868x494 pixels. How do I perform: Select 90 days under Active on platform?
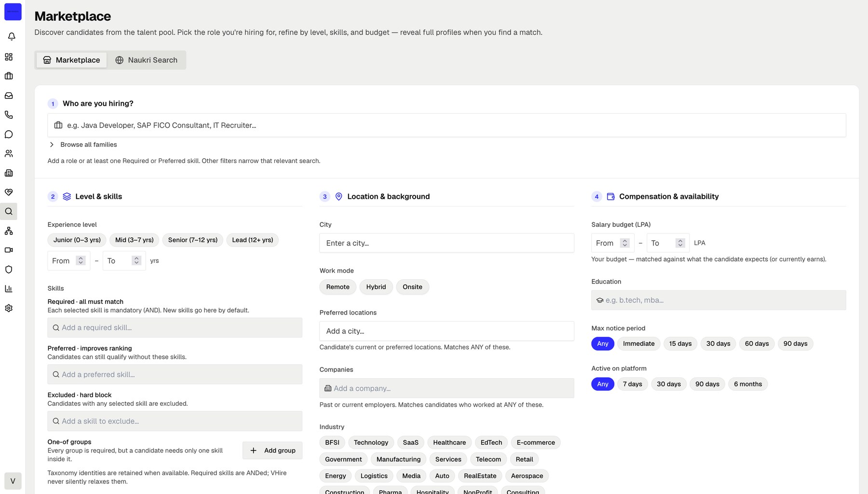pyautogui.click(x=707, y=384)
